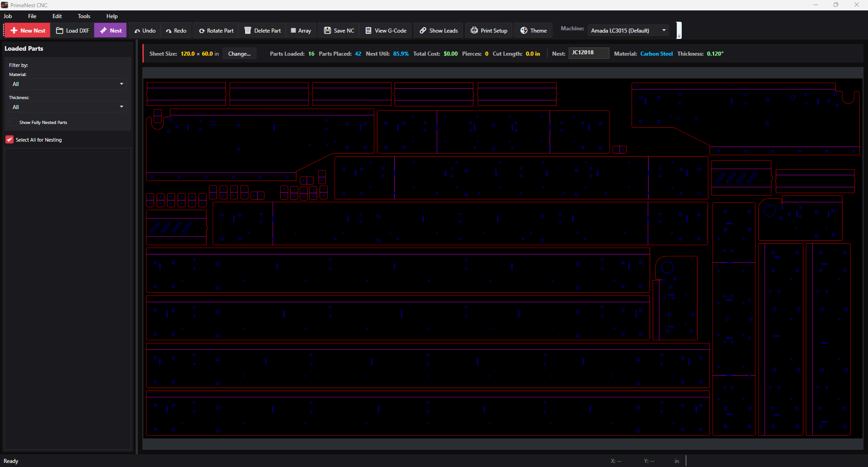Click the Ready status text
Viewport: 868px width, 467px height.
[11, 461]
